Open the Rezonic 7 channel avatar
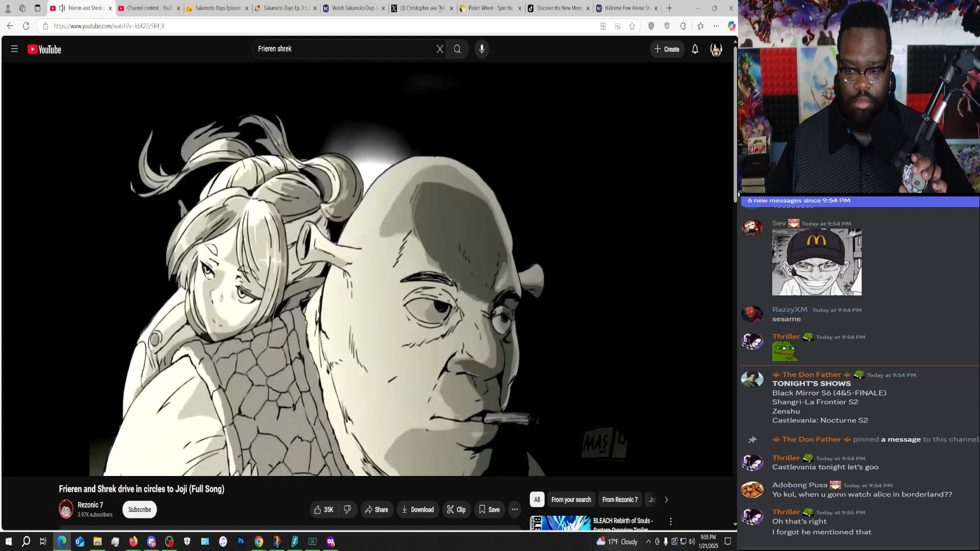 tap(66, 509)
